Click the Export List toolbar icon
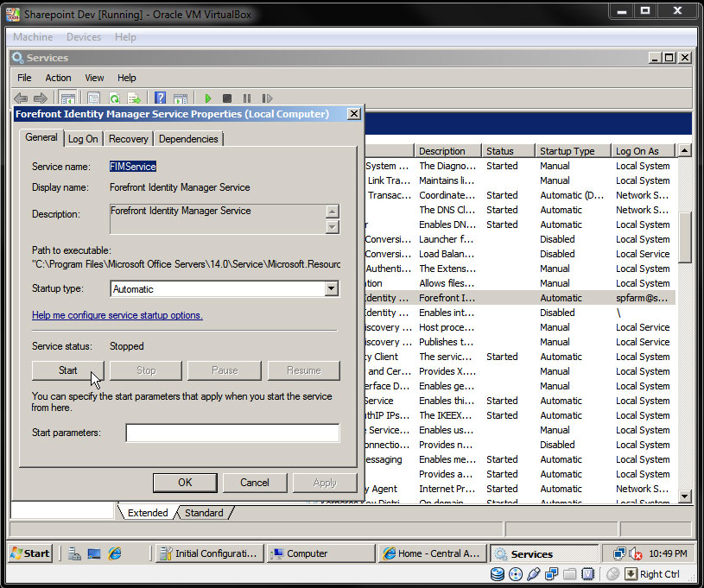Screen dimensions: 704x588 click(x=134, y=98)
